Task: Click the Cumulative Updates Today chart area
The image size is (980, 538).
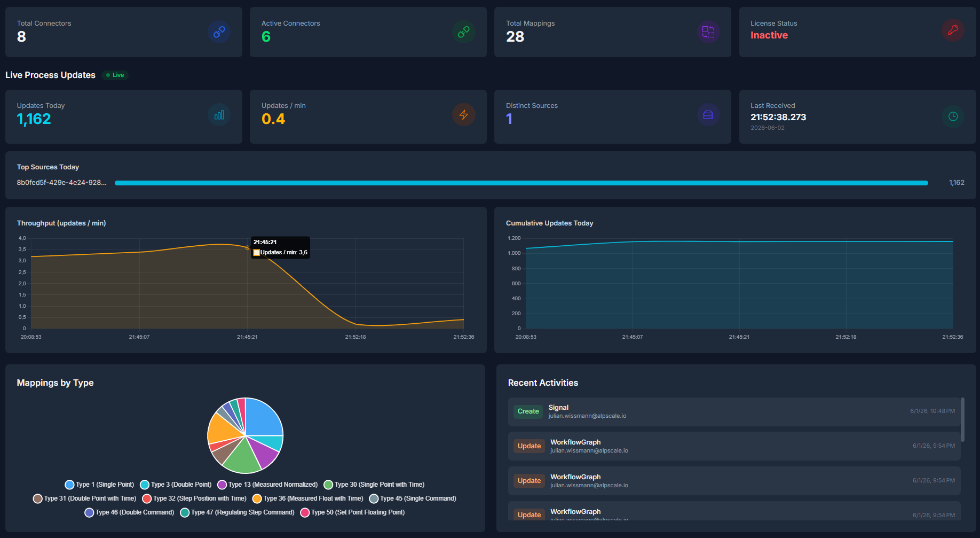Action: (x=739, y=284)
